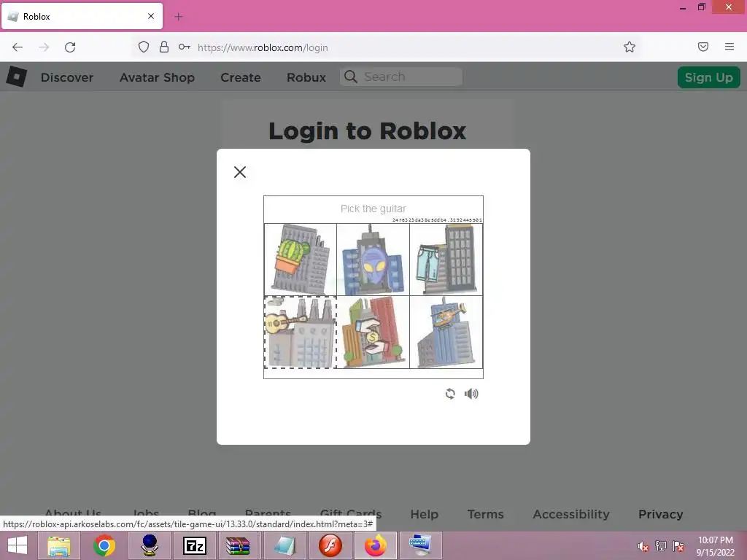Open the blue globe microphone taskbar icon
The image size is (747, 560).
point(150,545)
